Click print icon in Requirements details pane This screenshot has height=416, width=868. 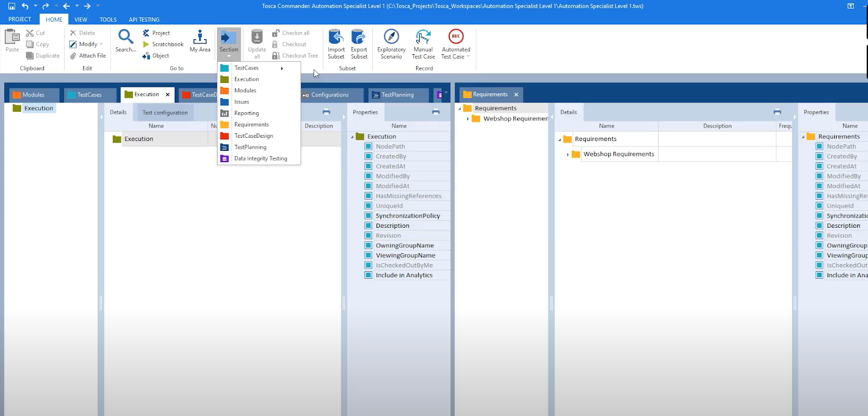[x=777, y=112]
